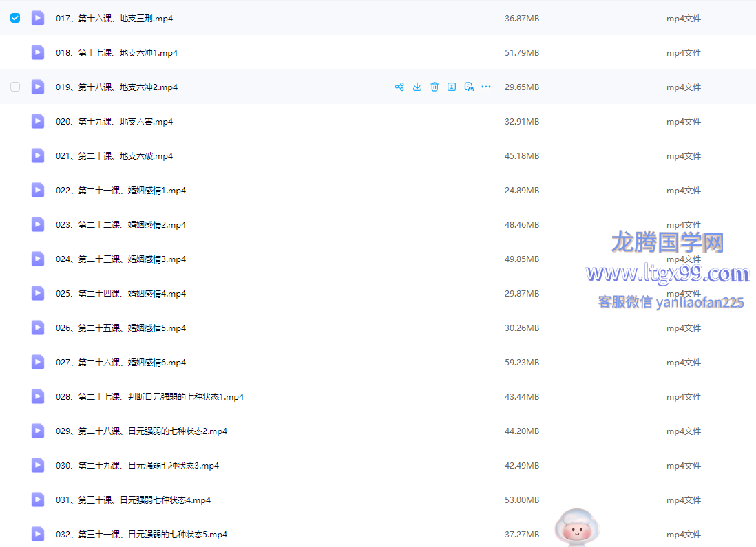
Task: Open 027、第二十六课、婚姻感情6.mp4
Action: click(x=120, y=363)
